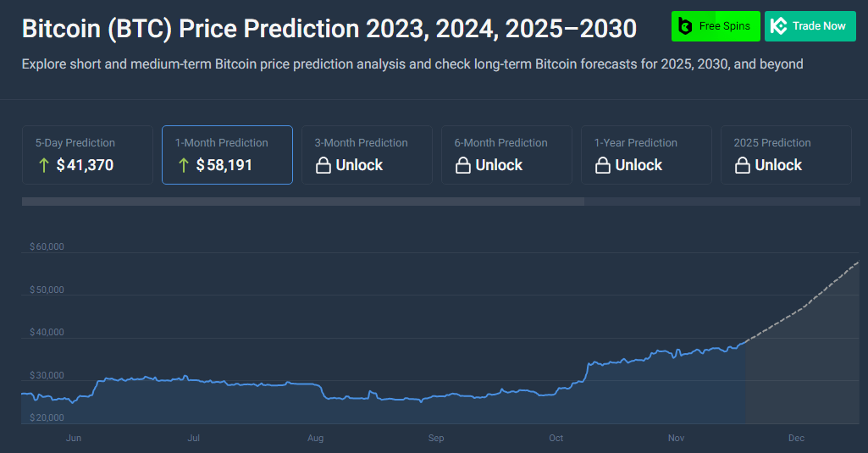The image size is (868, 453).
Task: Unlock the 6-Month Prediction
Action: (x=499, y=165)
